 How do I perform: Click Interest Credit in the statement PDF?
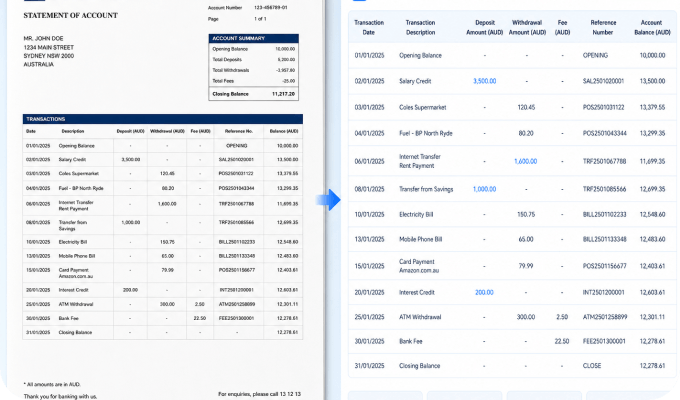pos(73,290)
